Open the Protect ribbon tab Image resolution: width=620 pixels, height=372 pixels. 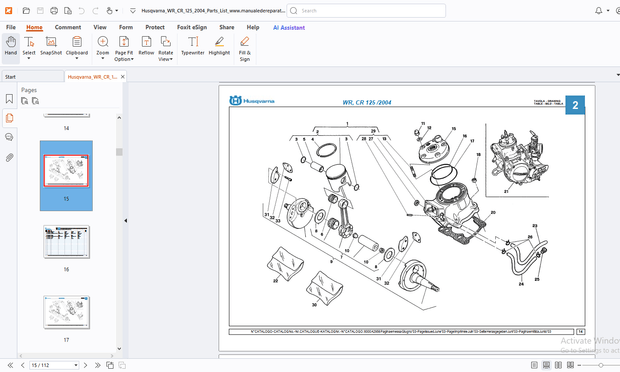coord(155,27)
